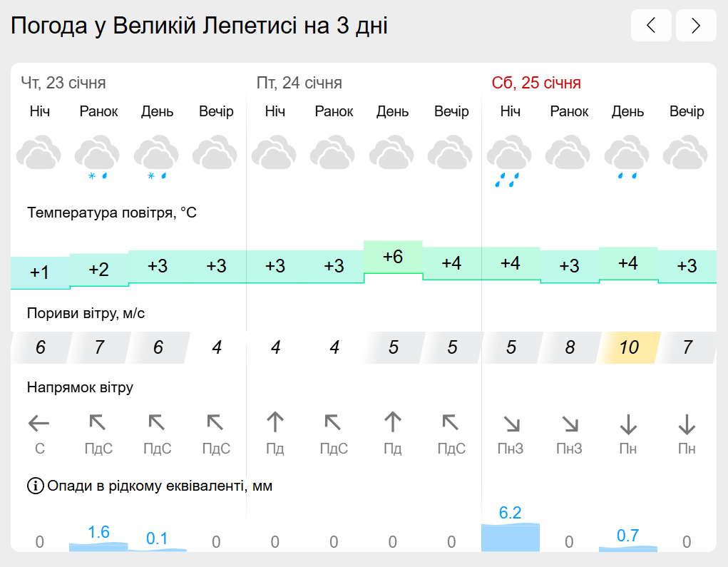Viewport: 728px width, 567px height.
Task: Click the next arrow button
Action: [x=696, y=26]
